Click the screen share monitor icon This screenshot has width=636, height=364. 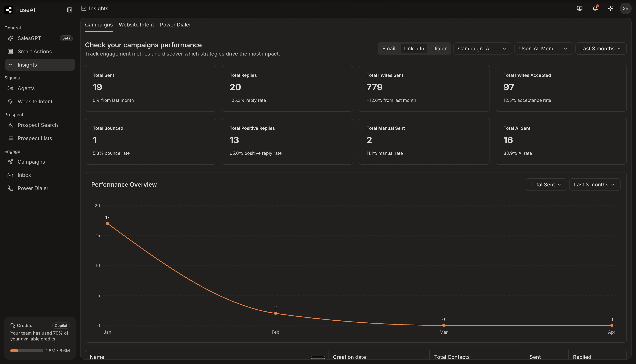pos(580,8)
